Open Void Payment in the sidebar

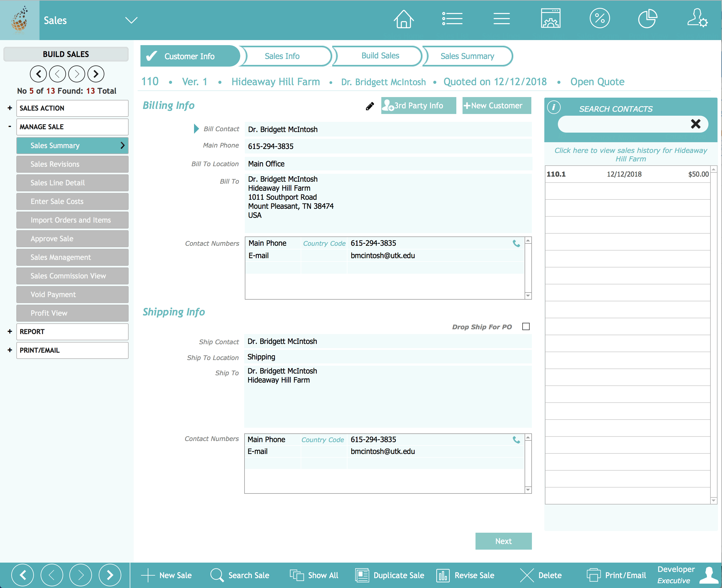[x=72, y=295]
